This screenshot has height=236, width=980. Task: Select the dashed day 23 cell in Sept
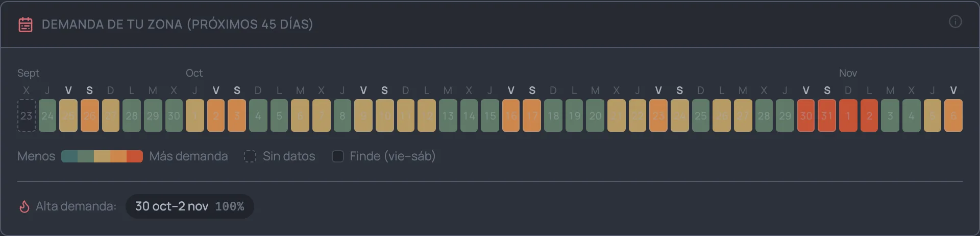[27, 115]
